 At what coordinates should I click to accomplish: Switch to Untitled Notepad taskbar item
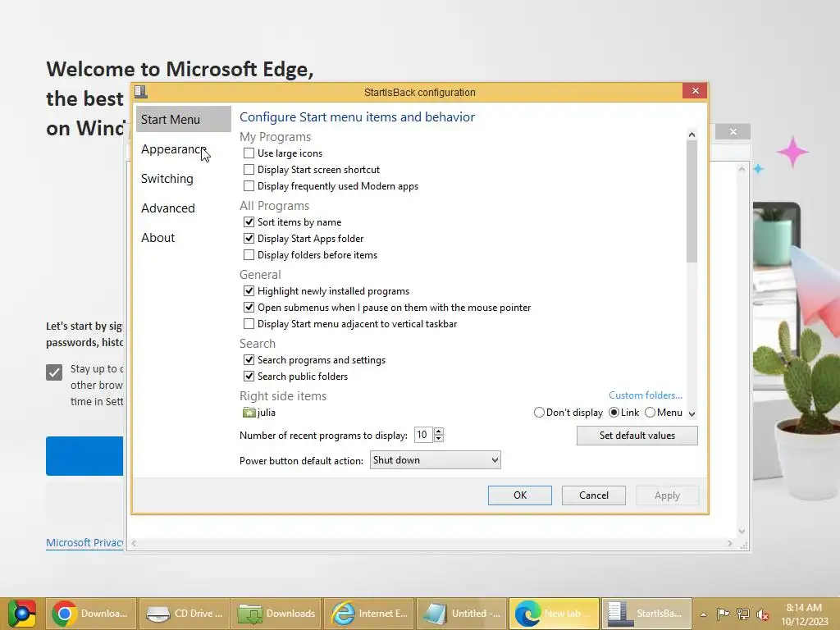pyautogui.click(x=461, y=614)
